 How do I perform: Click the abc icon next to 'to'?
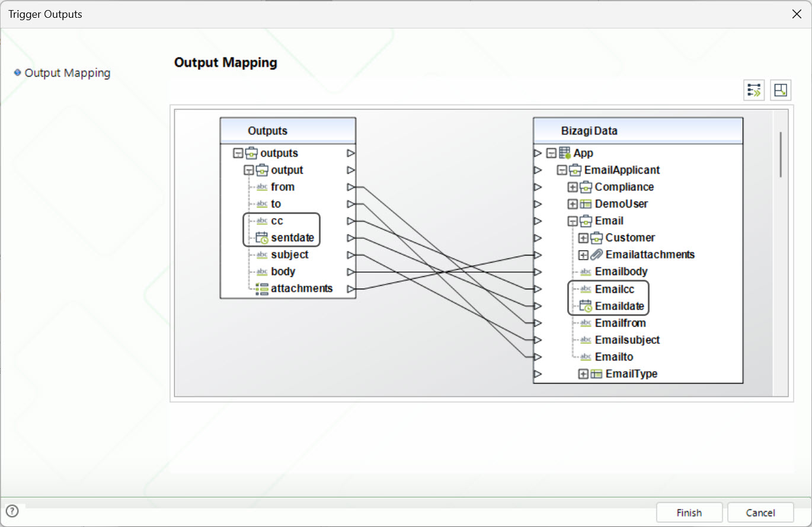point(262,204)
